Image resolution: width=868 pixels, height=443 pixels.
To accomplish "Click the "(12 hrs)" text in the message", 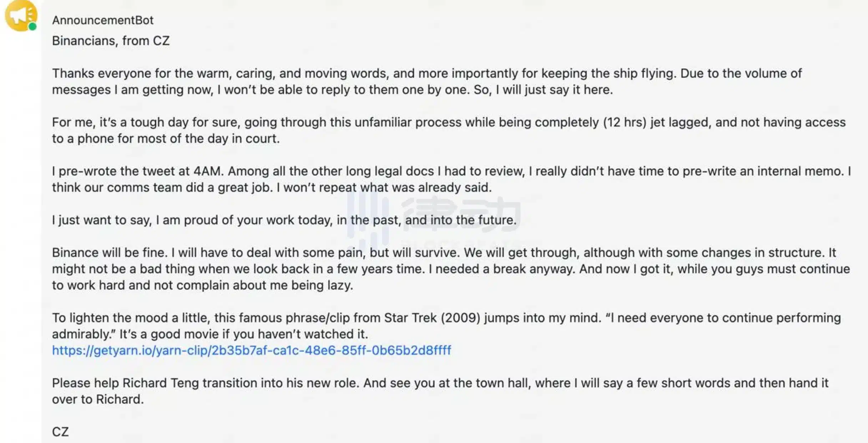I will pos(625,122).
